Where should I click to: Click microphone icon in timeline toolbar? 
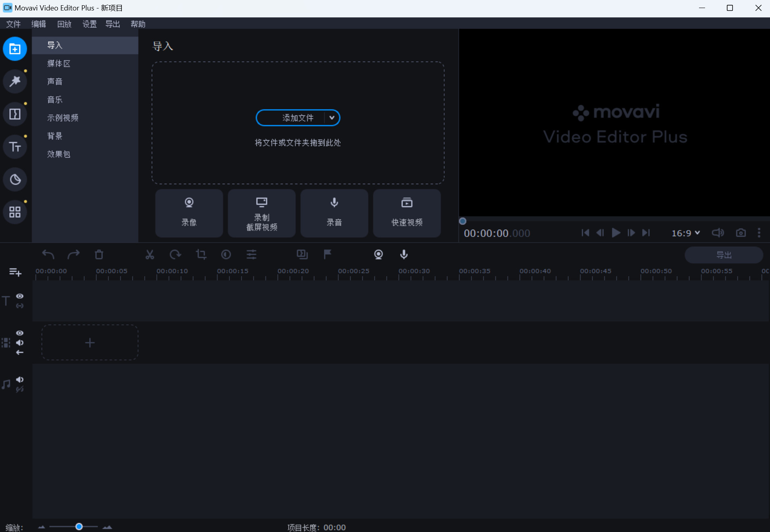coord(404,255)
